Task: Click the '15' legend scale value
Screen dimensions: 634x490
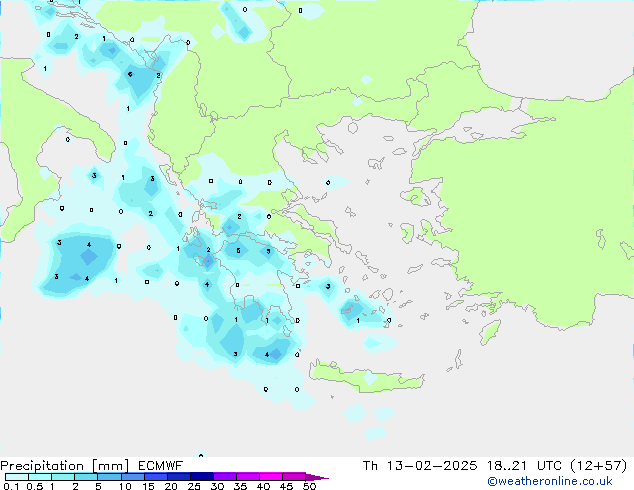Action: pyautogui.click(x=148, y=486)
